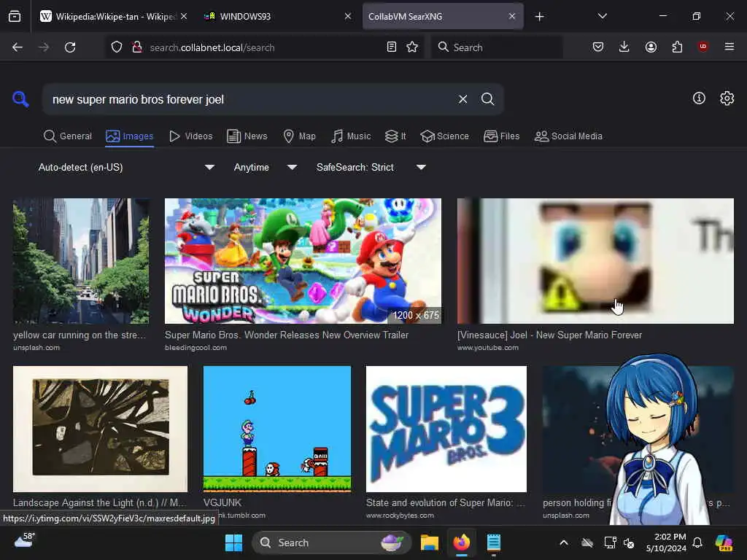Click the Firefox back arrow
This screenshot has height=560, width=747.
18,47
